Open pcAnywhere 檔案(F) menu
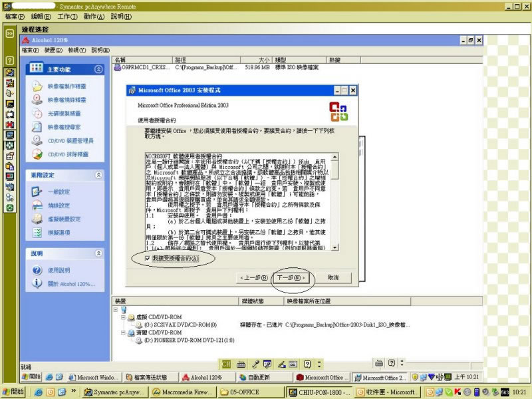 (x=15, y=17)
